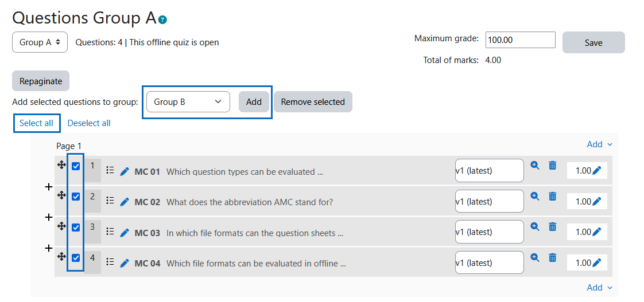Image resolution: width=644 pixels, height=302 pixels.
Task: Edit the 1.00 mark of MC 02
Action: tap(597, 202)
